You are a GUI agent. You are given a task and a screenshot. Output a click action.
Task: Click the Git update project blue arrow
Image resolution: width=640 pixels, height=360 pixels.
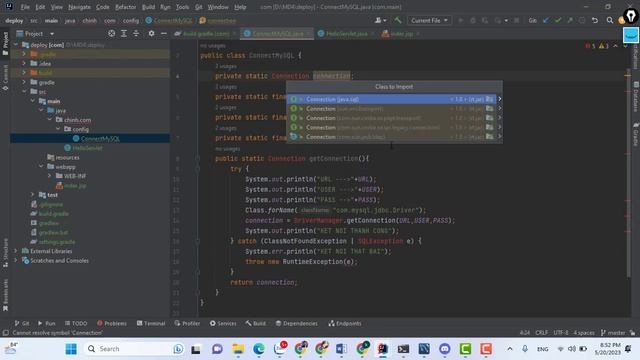[546, 20]
